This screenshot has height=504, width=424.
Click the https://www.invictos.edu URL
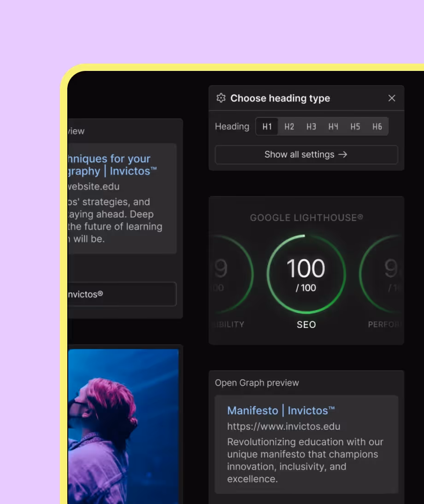coord(283,427)
